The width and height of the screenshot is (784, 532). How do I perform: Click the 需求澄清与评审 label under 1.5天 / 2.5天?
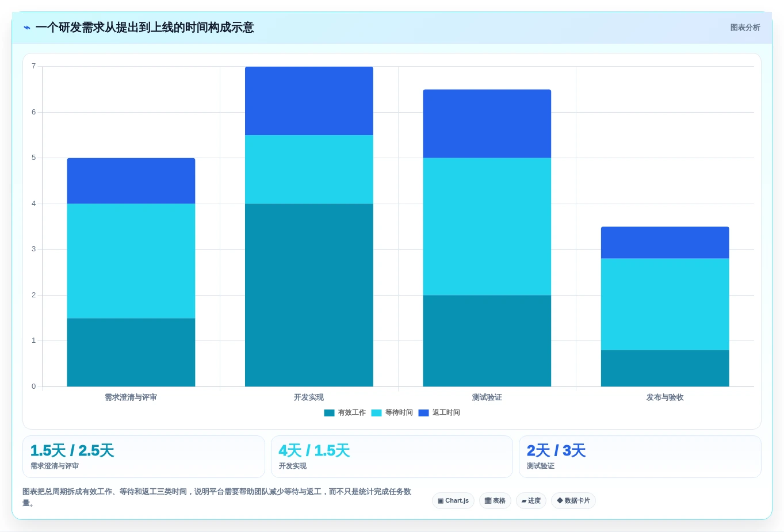click(55, 466)
